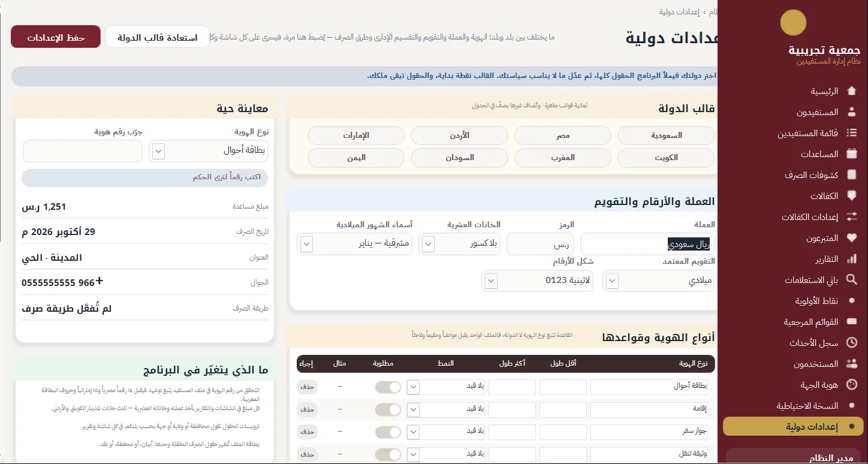Toggle مطلوبة switch for جواز سفر
The height and width of the screenshot is (464, 868).
tap(388, 432)
